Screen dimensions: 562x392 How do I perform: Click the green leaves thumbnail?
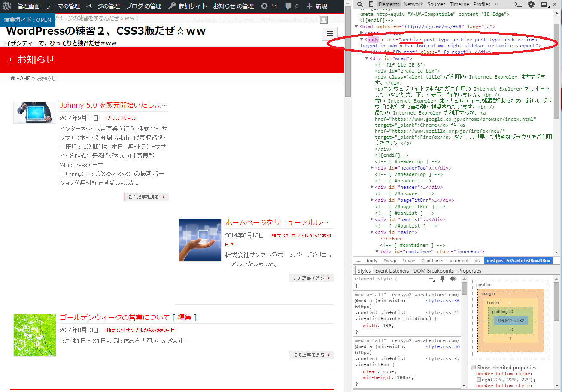pos(35,335)
